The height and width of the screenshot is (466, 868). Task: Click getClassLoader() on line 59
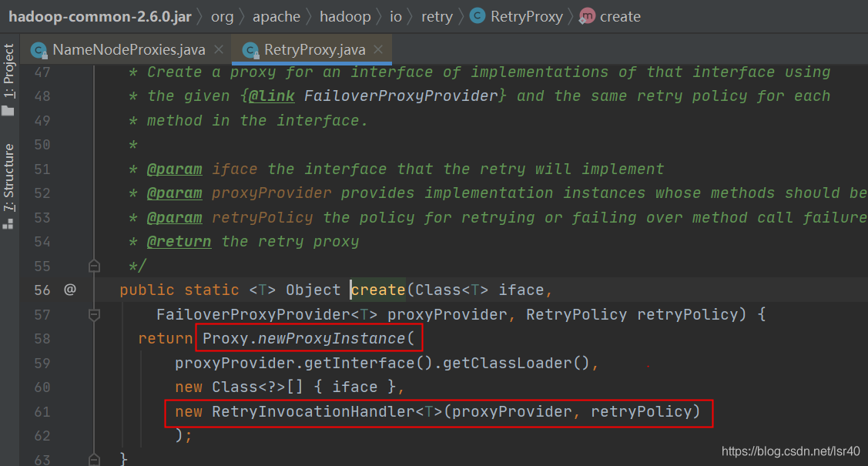point(516,363)
